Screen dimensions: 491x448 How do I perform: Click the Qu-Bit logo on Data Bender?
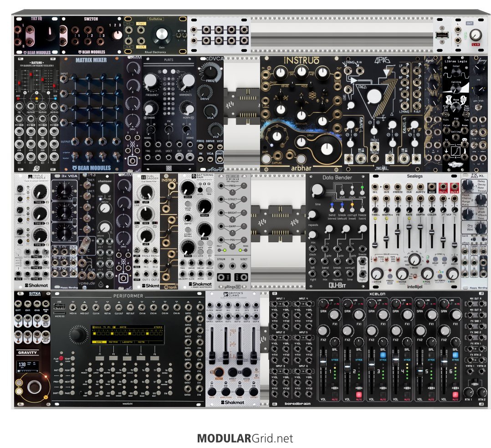[x=337, y=285]
